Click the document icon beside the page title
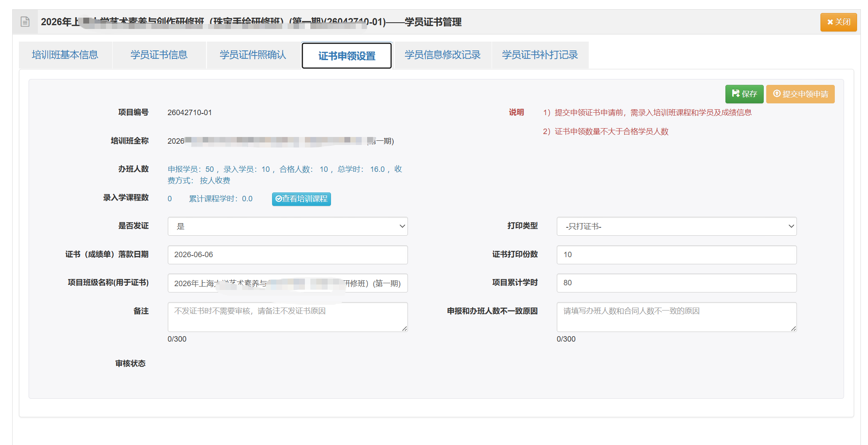Screen dimensions: 868x445 tap(25, 22)
